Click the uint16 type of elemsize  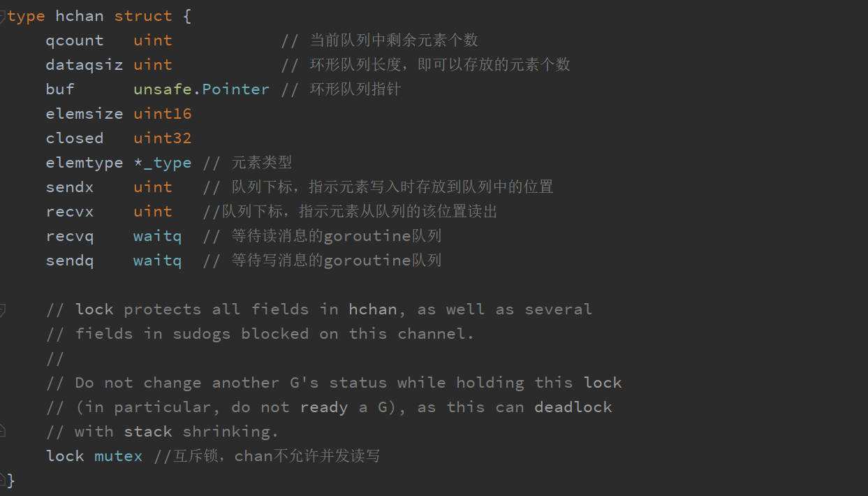[163, 114]
